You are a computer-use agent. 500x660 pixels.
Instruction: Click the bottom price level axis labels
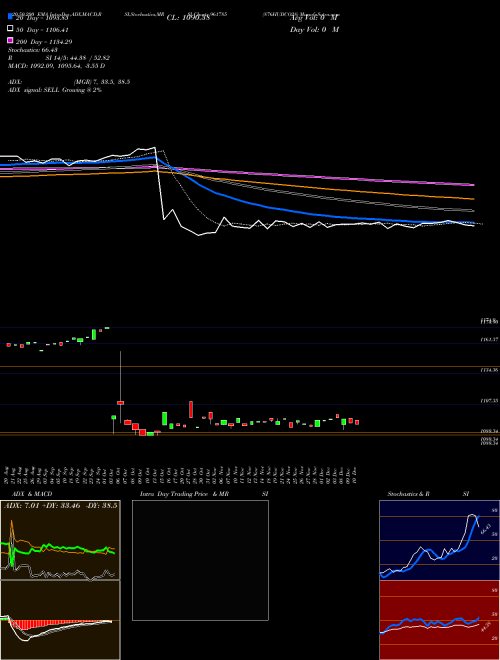(x=490, y=439)
